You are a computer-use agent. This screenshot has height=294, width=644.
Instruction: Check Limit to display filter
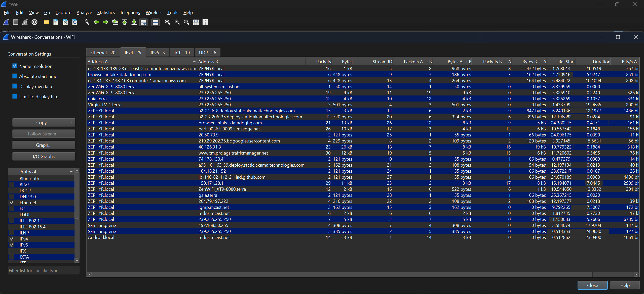[x=15, y=96]
